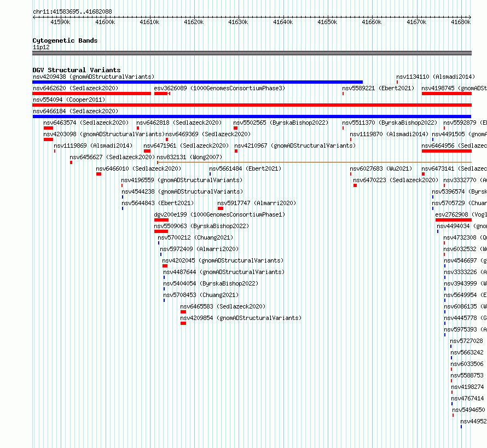Click nsv1134110 (Alsmadi2014) variant label

click(436, 77)
